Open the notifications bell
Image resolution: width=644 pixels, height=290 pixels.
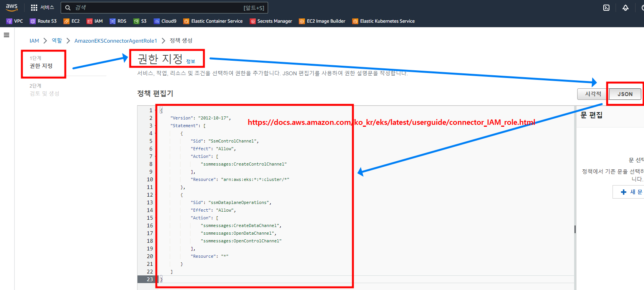(x=626, y=8)
